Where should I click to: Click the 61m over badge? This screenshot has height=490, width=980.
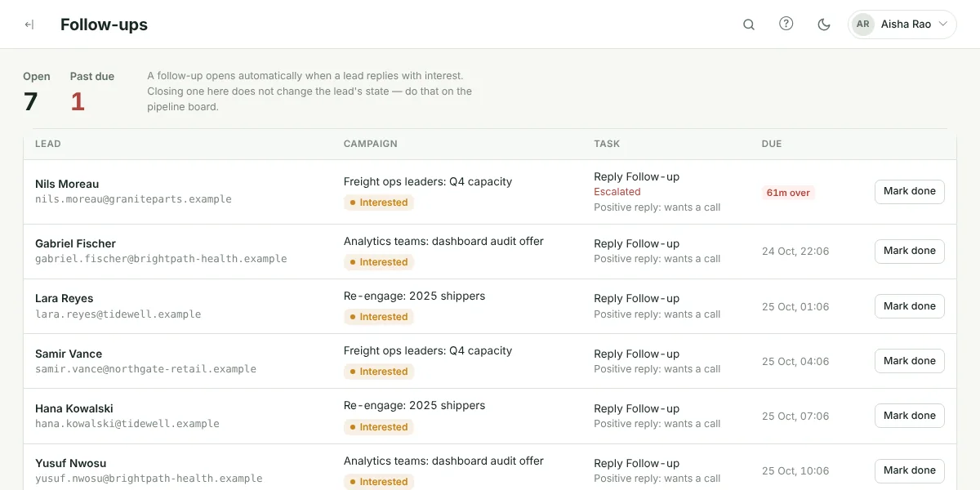[x=788, y=193]
